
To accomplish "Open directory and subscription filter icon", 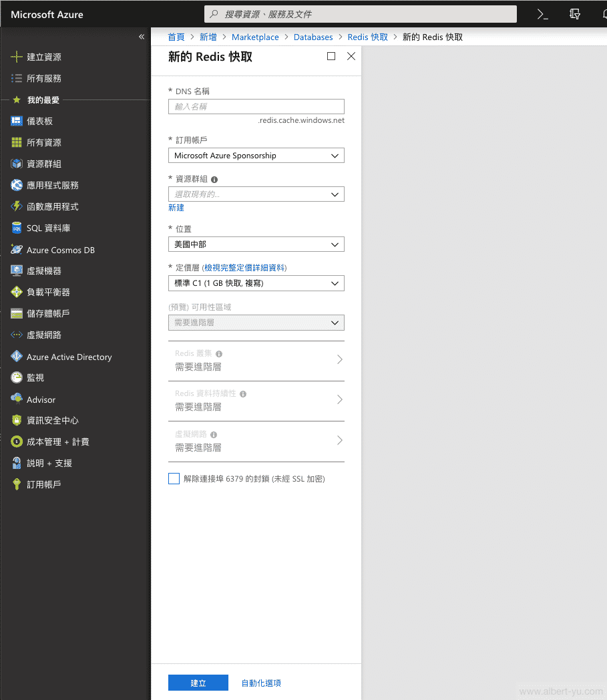I will point(575,14).
